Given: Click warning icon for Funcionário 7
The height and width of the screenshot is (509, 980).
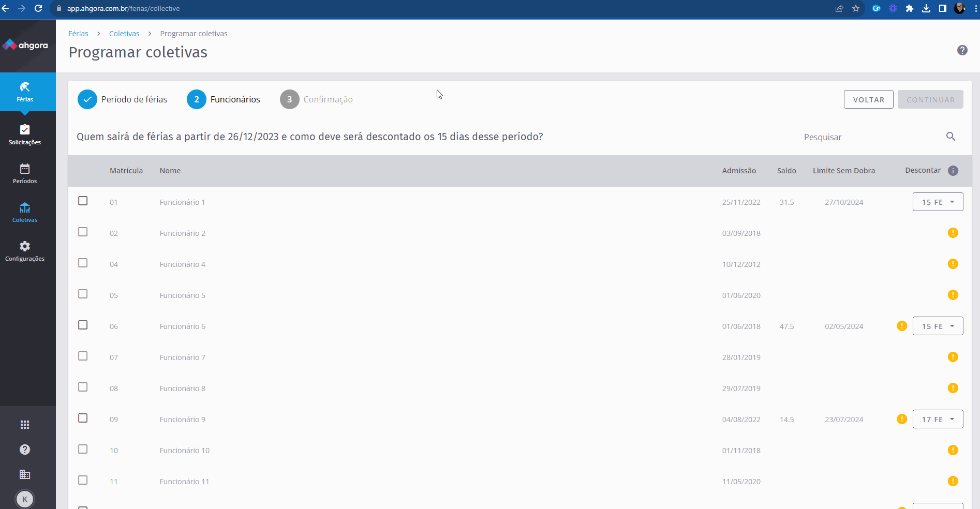Looking at the screenshot, I should click(953, 357).
